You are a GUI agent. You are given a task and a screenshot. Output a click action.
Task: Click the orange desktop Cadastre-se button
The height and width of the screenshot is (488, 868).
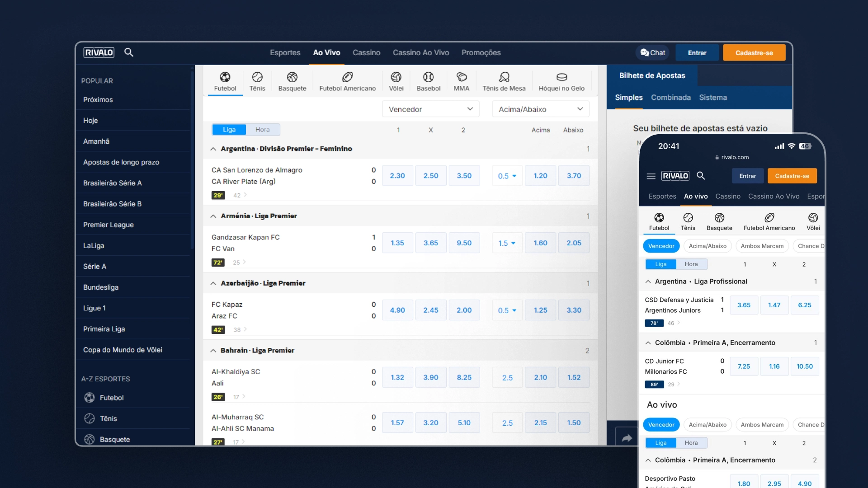pyautogui.click(x=754, y=53)
